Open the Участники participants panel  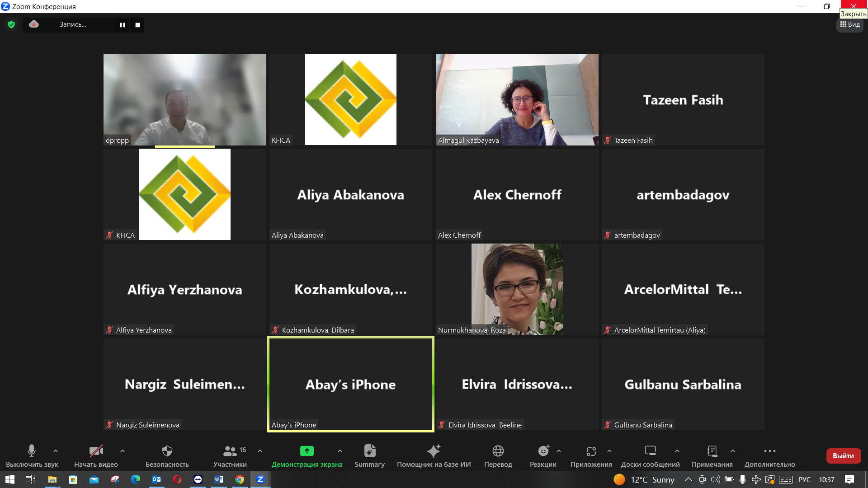230,455
